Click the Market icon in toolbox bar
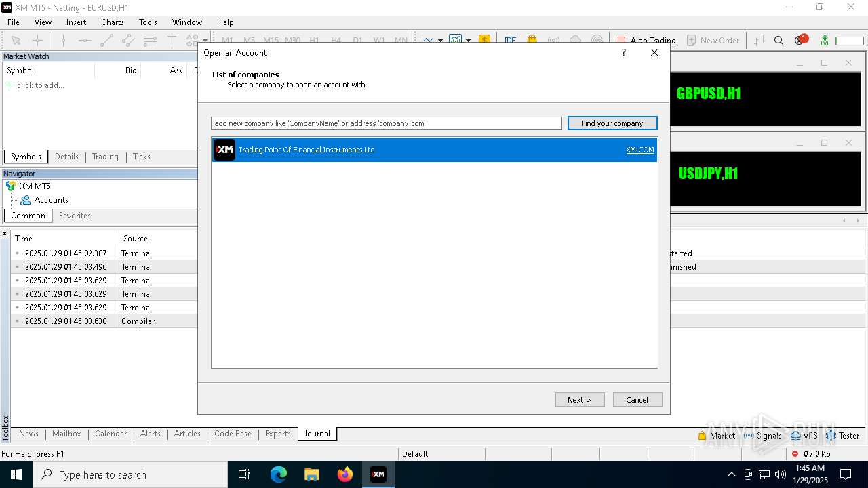Viewport: 868px width, 488px height. 717,436
